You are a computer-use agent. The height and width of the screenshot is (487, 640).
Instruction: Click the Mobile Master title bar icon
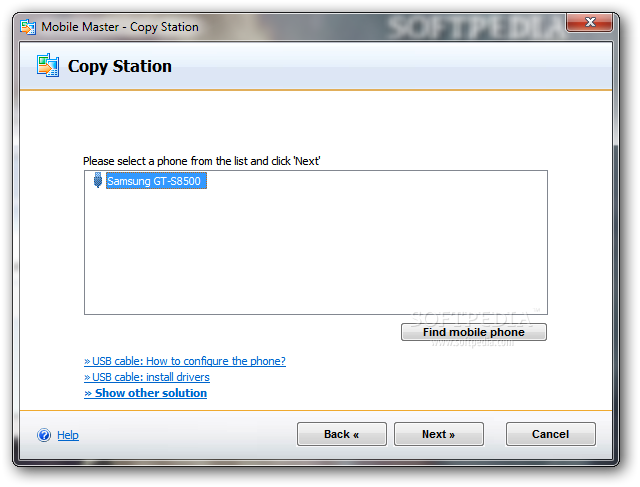(28, 27)
